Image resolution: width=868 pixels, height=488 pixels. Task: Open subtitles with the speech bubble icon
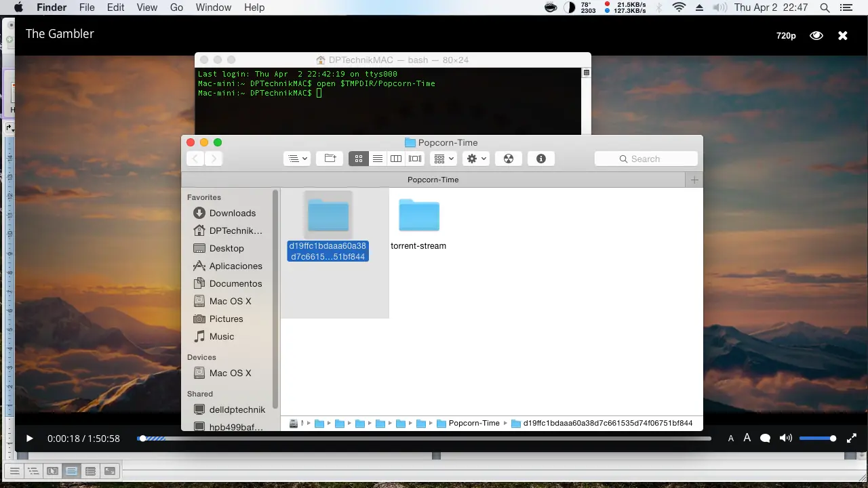(x=766, y=439)
